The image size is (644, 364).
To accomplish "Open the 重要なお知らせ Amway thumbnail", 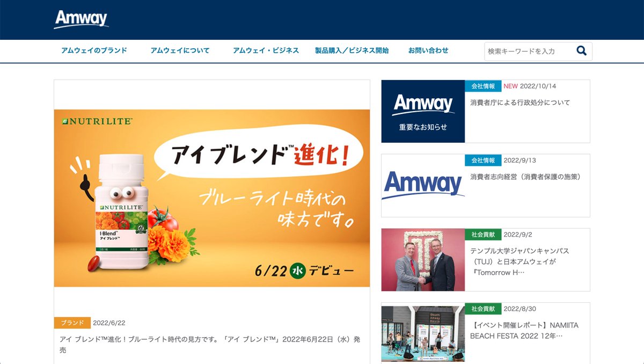I will click(x=423, y=111).
